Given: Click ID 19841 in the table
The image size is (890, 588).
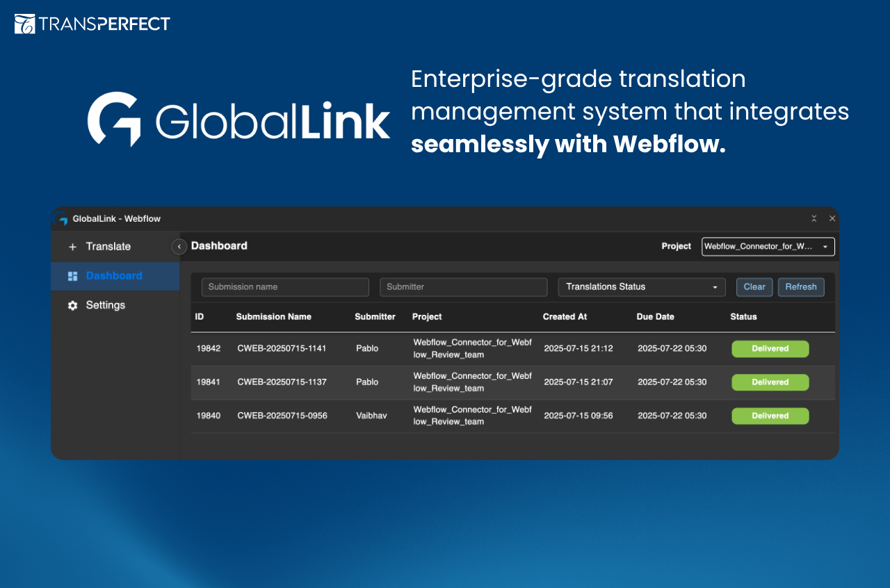Looking at the screenshot, I should (209, 382).
